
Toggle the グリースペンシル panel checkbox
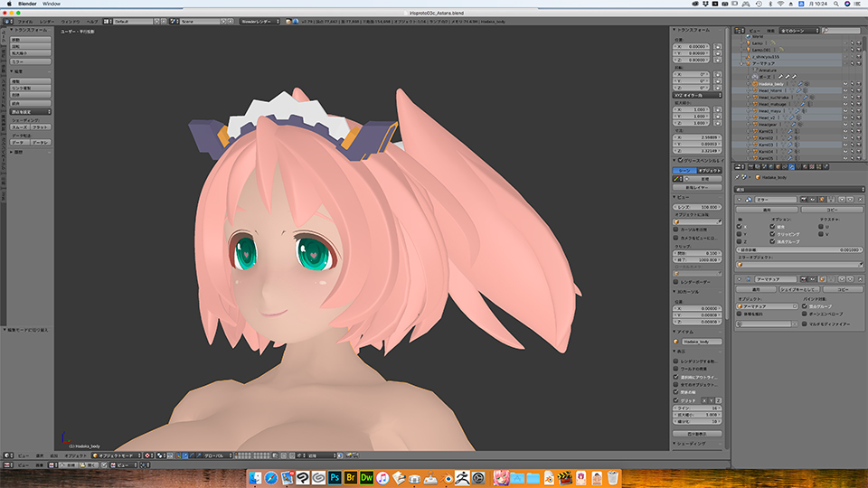pos(681,161)
